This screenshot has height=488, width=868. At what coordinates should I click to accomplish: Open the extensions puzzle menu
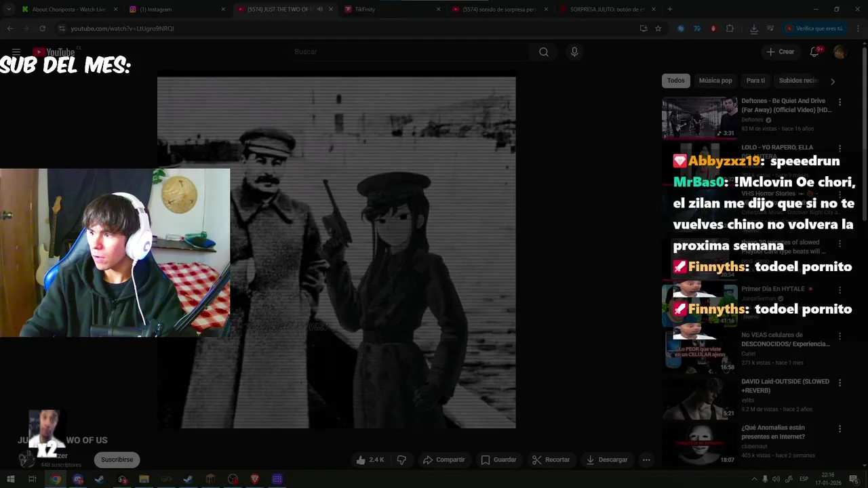[730, 28]
